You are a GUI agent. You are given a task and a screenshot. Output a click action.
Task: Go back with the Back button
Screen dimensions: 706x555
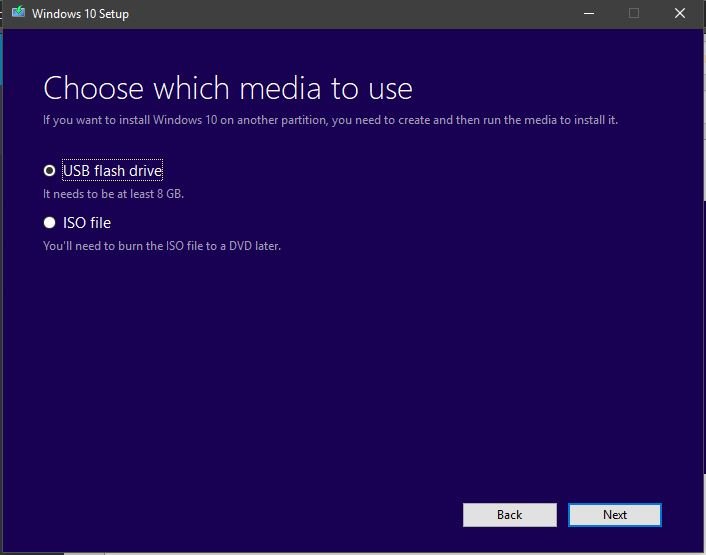pyautogui.click(x=509, y=514)
